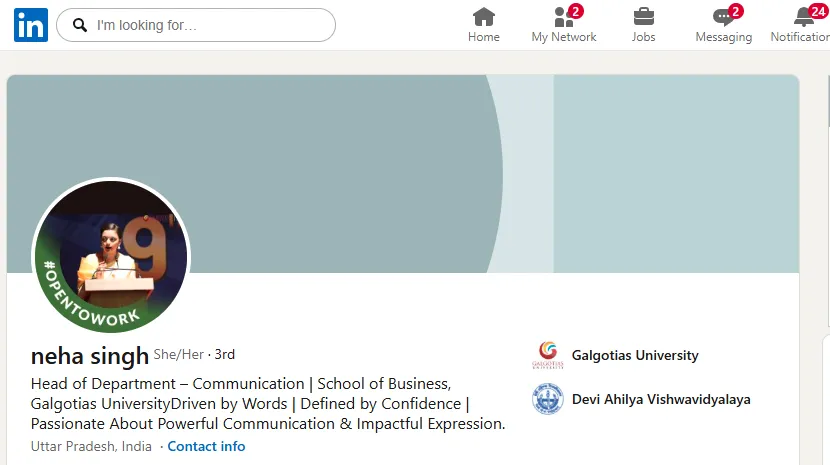Viewport: 830px width, 465px height.
Task: Open the Notifications bell icon
Action: (x=803, y=17)
